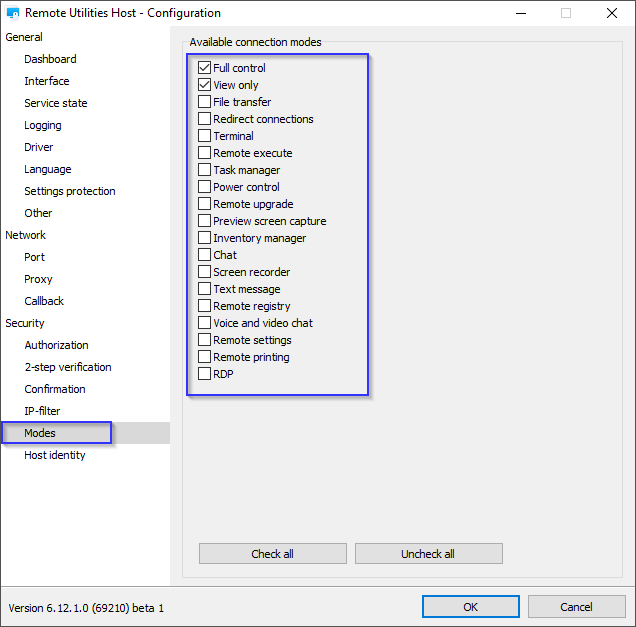This screenshot has width=636, height=627.
Task: Close the Configuration window
Action: pyautogui.click(x=612, y=14)
